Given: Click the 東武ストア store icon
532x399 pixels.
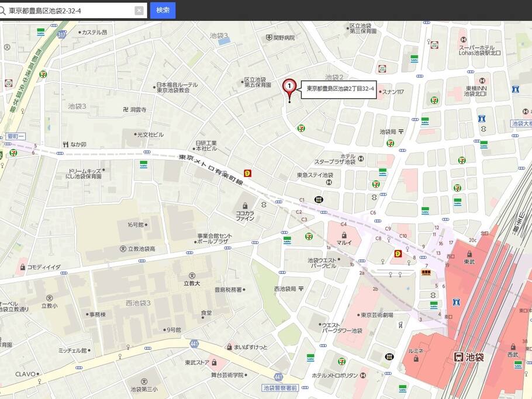Looking at the screenshot, I should [x=214, y=363].
